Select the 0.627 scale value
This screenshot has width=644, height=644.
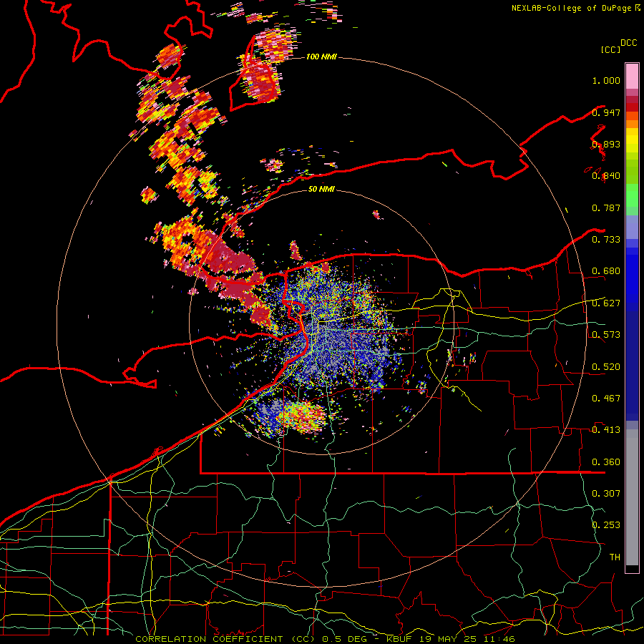606,303
